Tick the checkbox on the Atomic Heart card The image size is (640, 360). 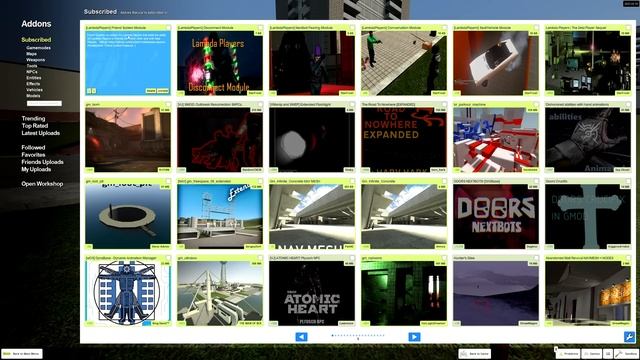coord(352,258)
